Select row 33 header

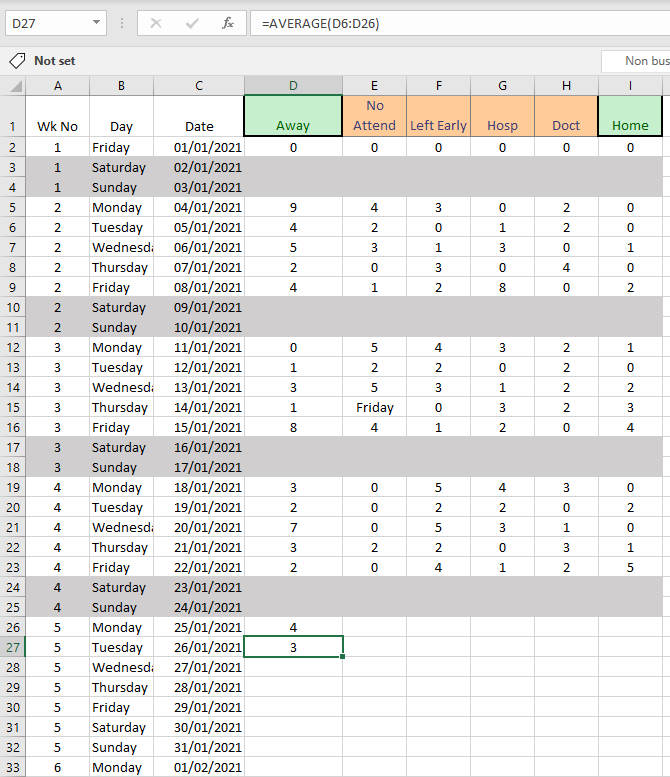tap(12, 767)
